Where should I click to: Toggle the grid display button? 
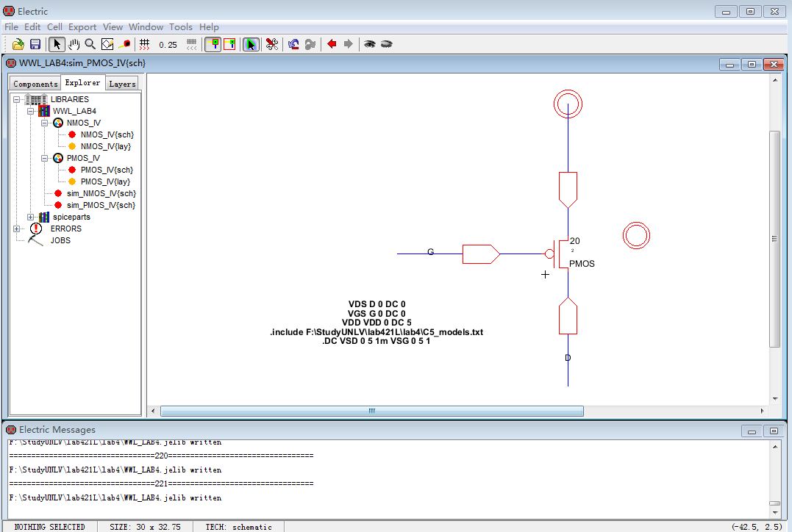[x=144, y=44]
